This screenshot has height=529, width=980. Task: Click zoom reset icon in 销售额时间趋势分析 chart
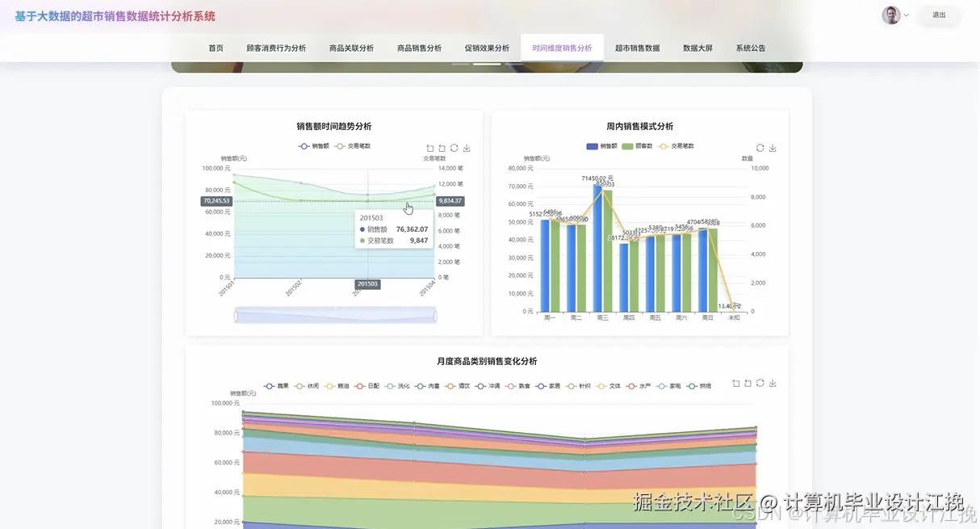tap(442, 148)
